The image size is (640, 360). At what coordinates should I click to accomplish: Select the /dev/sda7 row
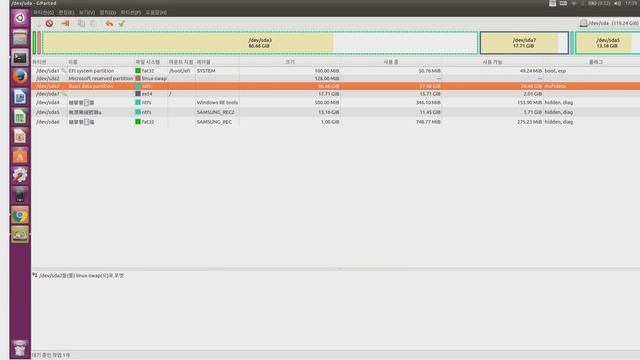[336, 94]
